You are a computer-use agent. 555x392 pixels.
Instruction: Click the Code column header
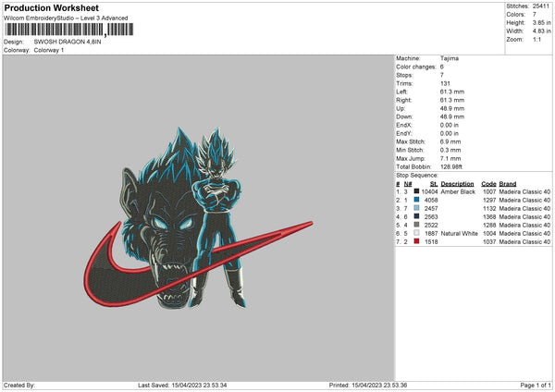click(x=488, y=184)
